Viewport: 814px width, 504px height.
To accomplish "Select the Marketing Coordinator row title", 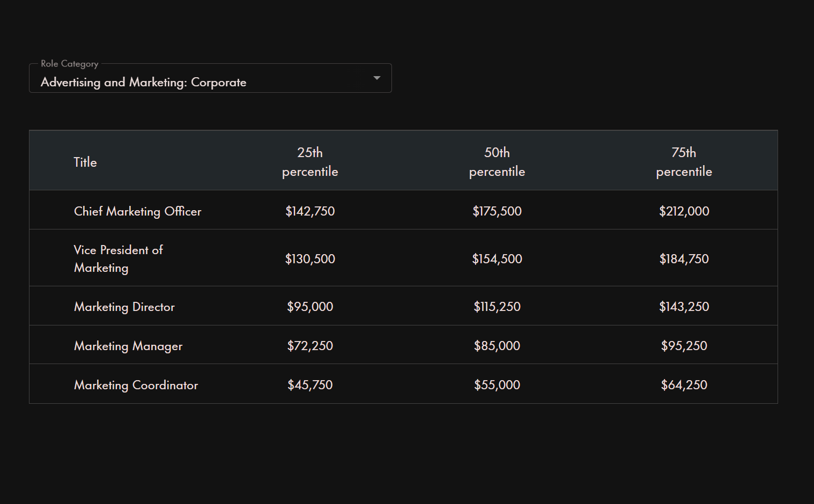I will click(136, 385).
